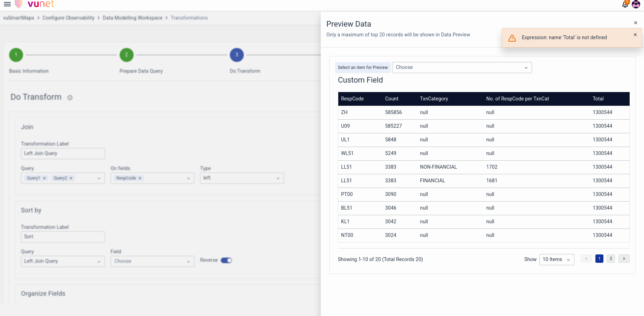This screenshot has width=644, height=316.
Task: Click the Do Transform info icon
Action: click(70, 98)
